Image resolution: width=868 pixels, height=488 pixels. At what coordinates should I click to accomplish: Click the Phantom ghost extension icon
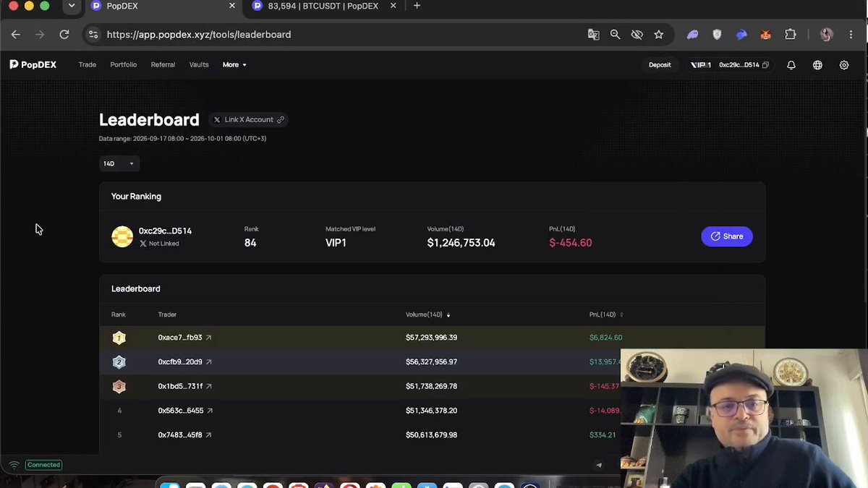pyautogui.click(x=692, y=35)
